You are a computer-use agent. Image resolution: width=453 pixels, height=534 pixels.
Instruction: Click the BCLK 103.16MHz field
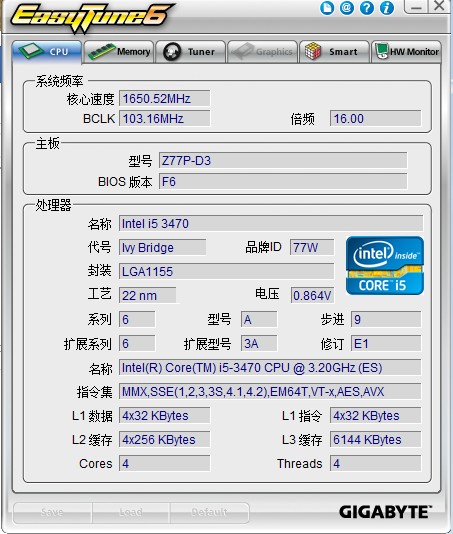[x=165, y=119]
